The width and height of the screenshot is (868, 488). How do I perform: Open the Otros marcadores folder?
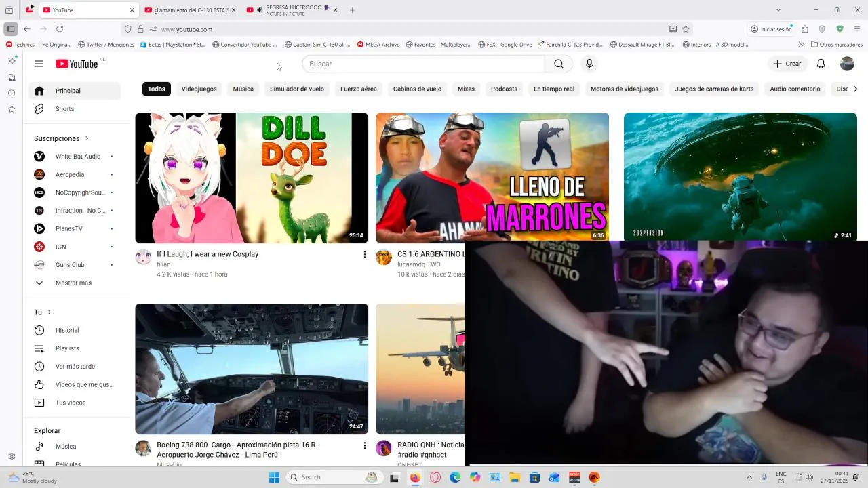(836, 45)
